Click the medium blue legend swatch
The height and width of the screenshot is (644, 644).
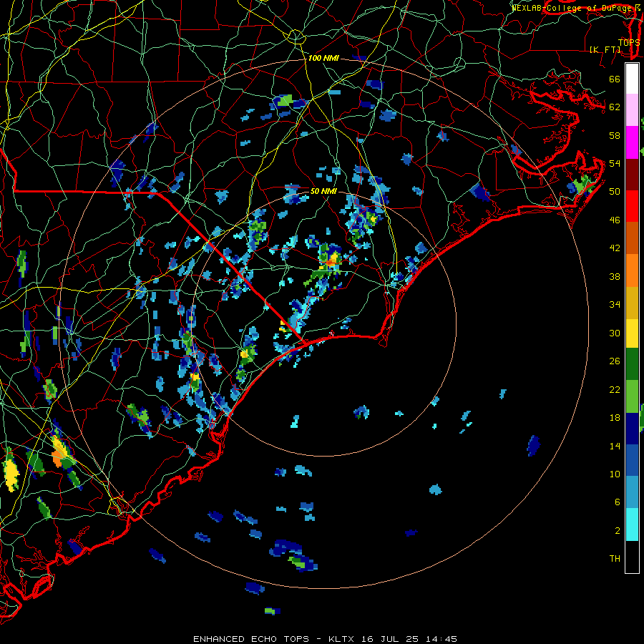[x=632, y=460]
